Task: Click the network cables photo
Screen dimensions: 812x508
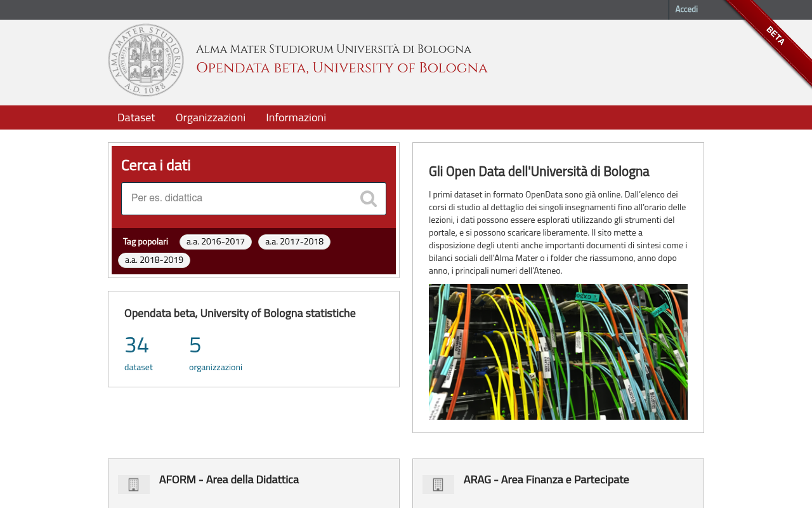Action: pos(558,352)
